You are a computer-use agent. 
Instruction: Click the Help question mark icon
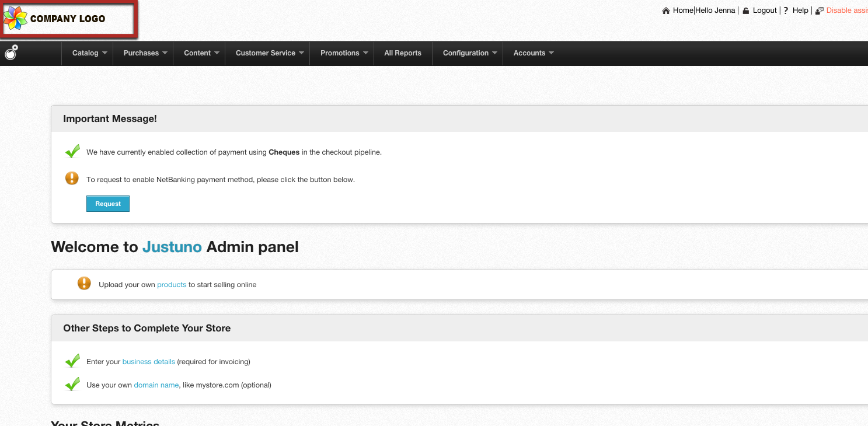click(x=786, y=11)
